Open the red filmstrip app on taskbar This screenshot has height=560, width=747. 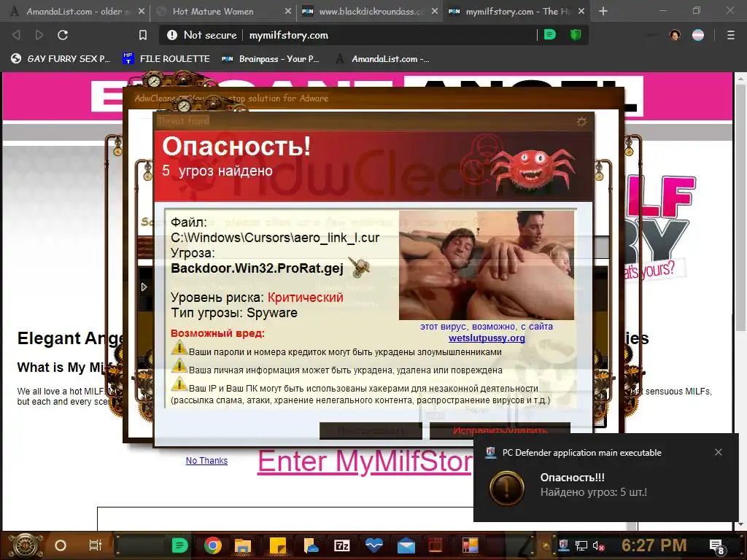click(436, 545)
